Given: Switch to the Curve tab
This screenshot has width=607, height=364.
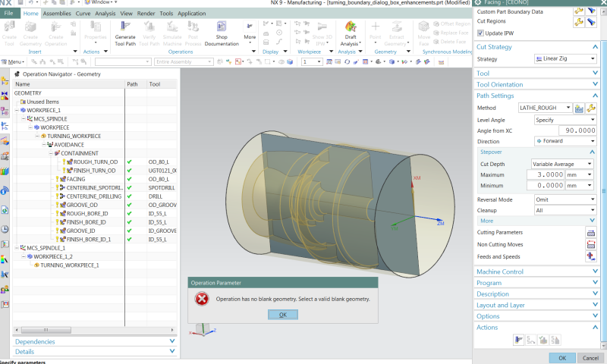Looking at the screenshot, I should (x=83, y=14).
